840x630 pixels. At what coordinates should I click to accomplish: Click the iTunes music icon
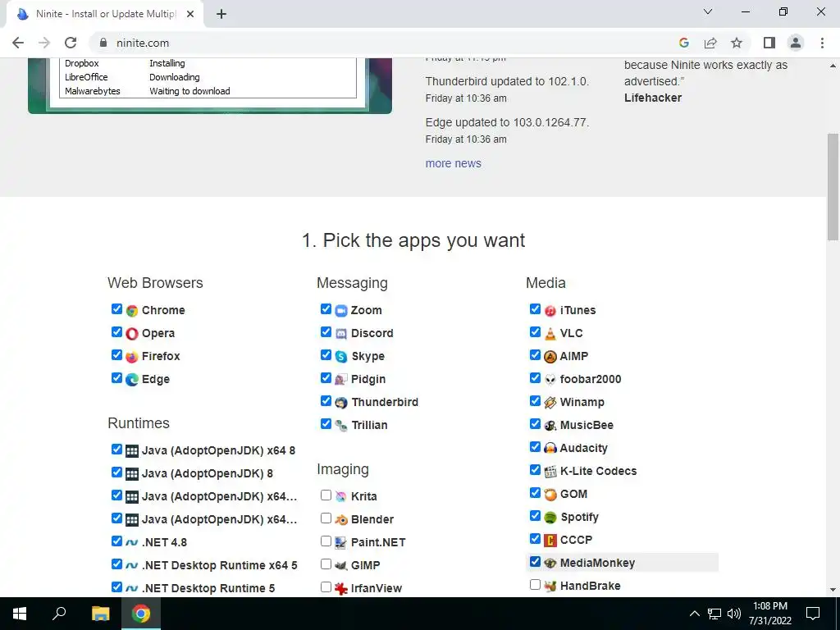pos(550,311)
